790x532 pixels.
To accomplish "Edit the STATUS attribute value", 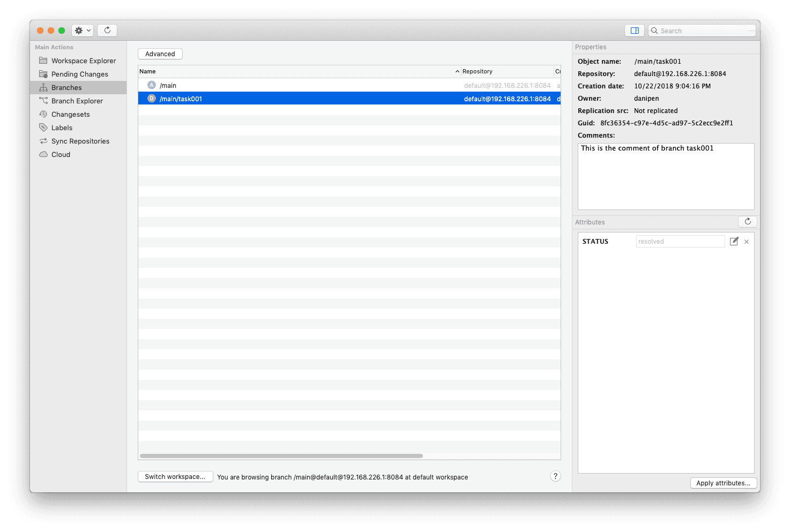I will (734, 241).
